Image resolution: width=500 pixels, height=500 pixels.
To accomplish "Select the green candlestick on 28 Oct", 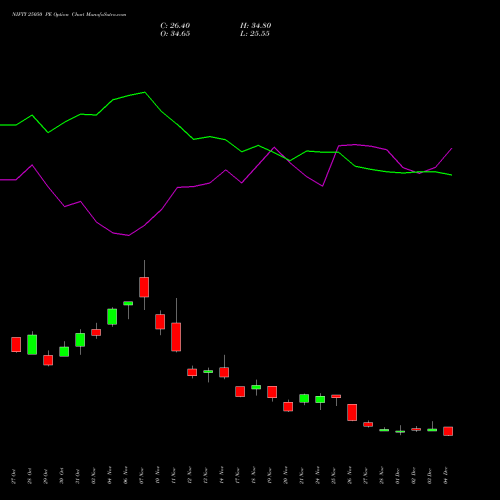I will click(32, 345).
